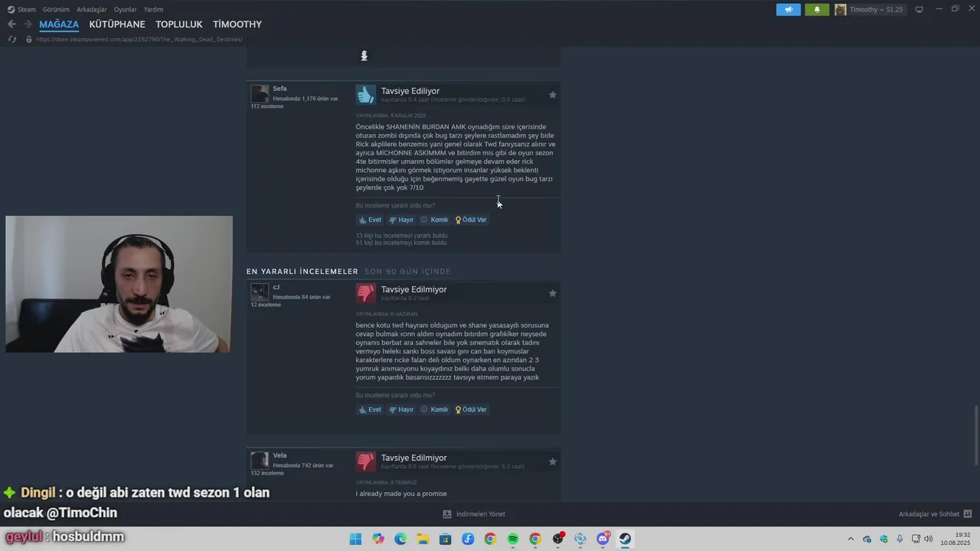Open the Yardım menu
980x551 pixels.
[154, 9]
